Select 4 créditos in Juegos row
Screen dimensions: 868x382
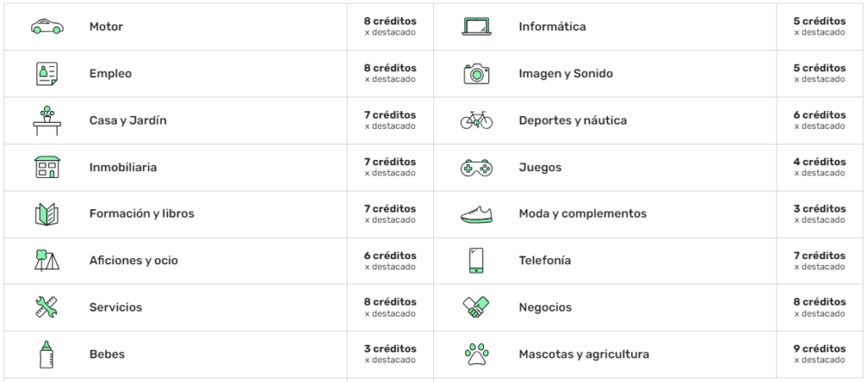(820, 162)
